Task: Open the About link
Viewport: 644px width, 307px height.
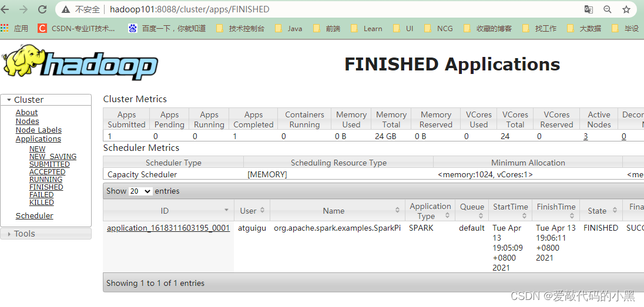Action: tap(26, 113)
